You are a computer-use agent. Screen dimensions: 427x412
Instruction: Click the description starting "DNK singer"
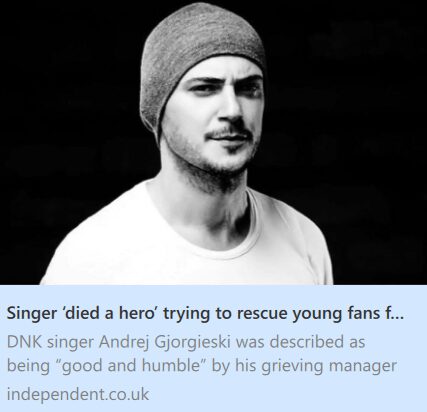point(202,354)
